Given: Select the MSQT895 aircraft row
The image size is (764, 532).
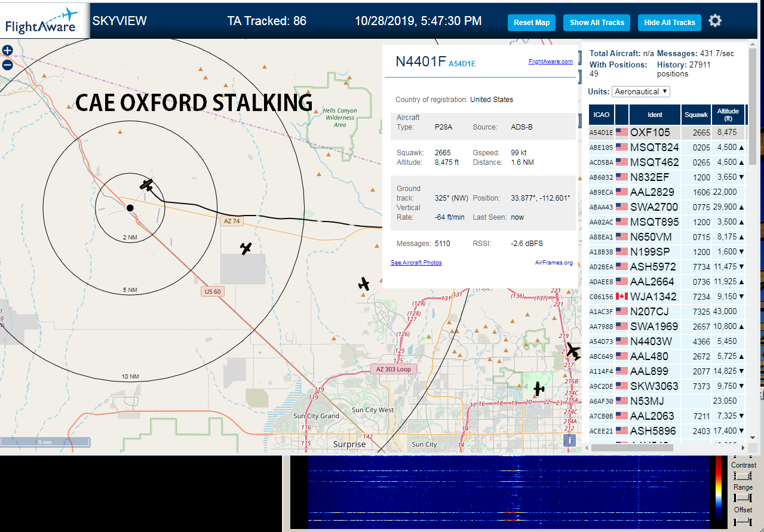Looking at the screenshot, I should (667, 222).
